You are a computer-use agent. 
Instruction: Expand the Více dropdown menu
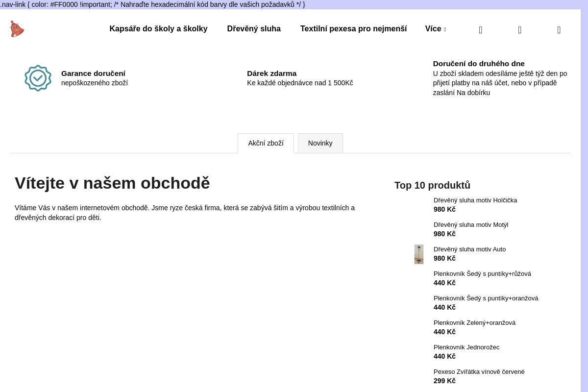(436, 29)
